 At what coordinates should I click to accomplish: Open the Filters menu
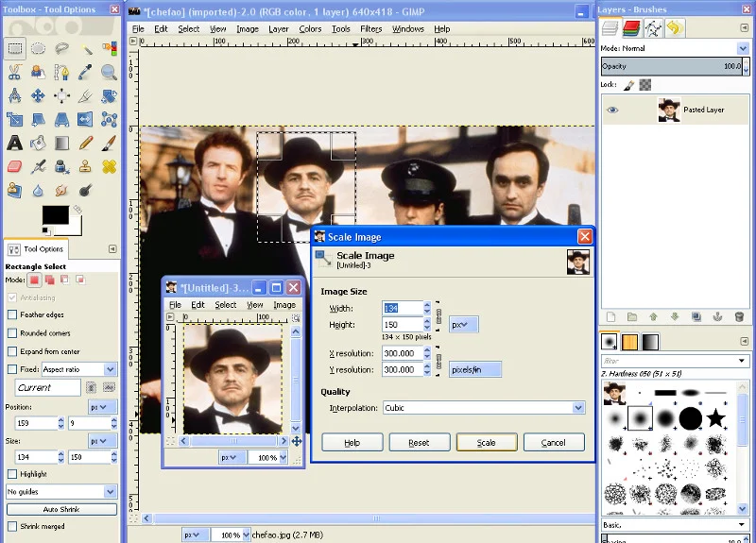[x=370, y=29]
